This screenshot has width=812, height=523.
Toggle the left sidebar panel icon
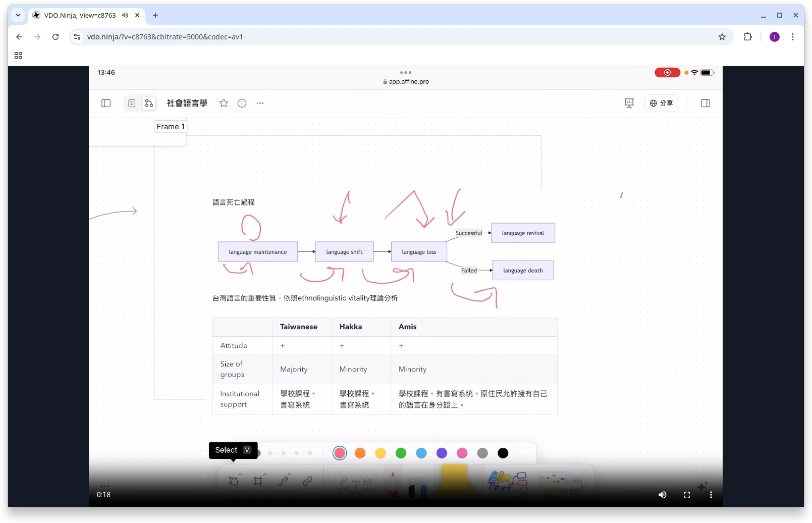106,103
